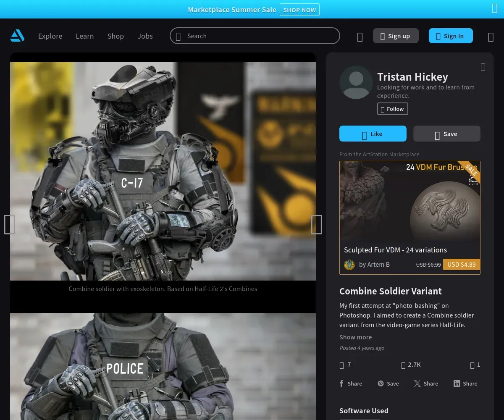The image size is (504, 420).
Task: Click the struck-through USD $6.99 price
Action: click(428, 265)
